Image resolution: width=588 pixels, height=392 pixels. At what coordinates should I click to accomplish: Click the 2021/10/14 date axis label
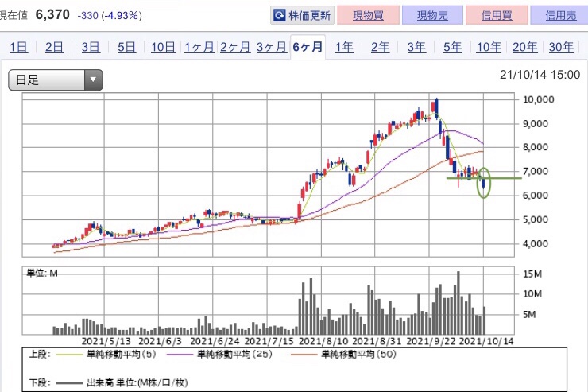pos(486,341)
